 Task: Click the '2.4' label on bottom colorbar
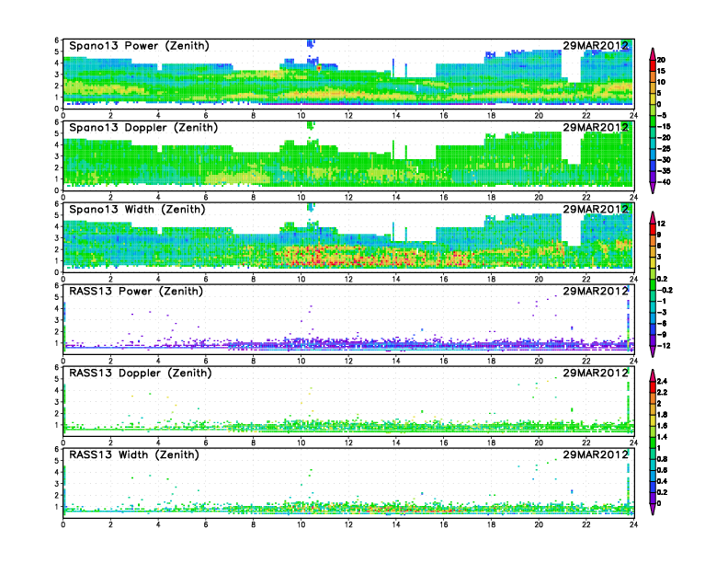click(x=663, y=381)
